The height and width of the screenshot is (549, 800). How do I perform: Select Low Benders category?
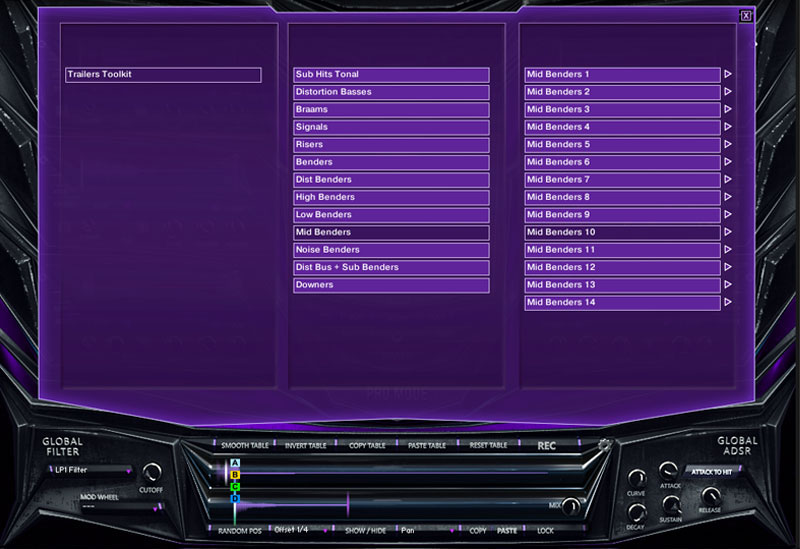[391, 215]
